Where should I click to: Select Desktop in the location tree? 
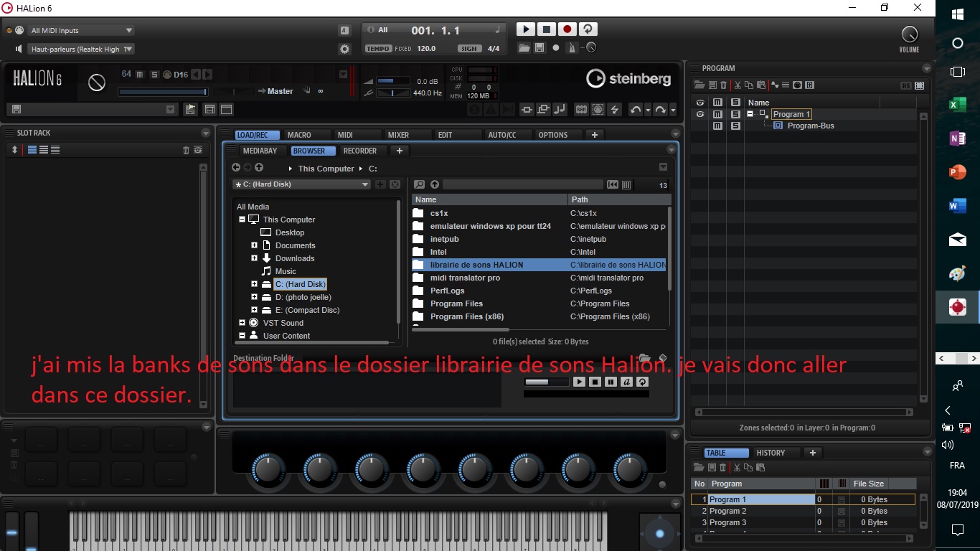289,232
